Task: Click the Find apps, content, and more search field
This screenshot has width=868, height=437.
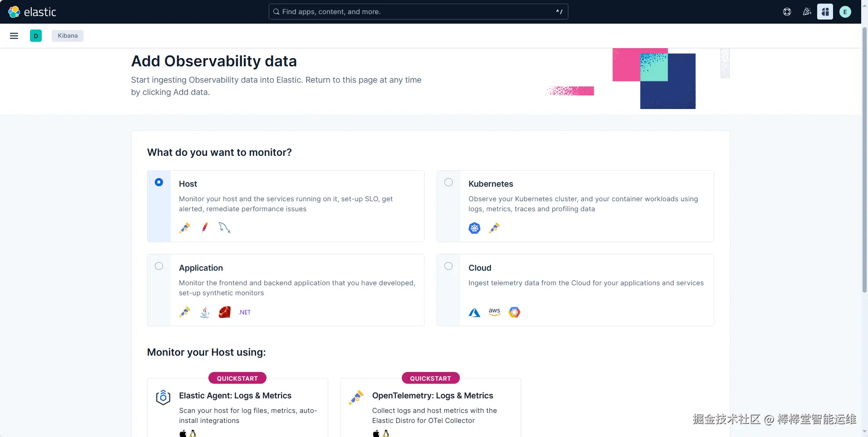Action: click(x=418, y=12)
